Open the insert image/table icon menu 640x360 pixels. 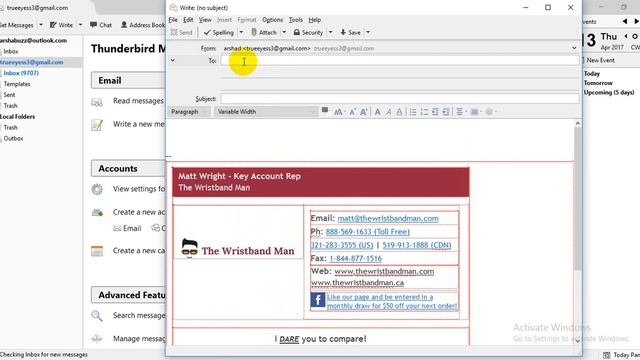coord(476,112)
